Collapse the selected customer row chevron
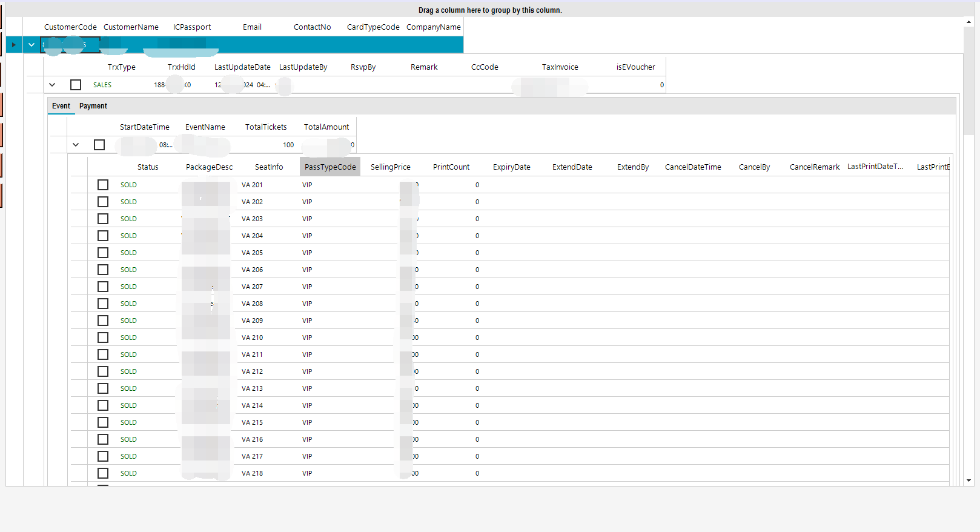Image resolution: width=980 pixels, height=532 pixels. (x=31, y=45)
